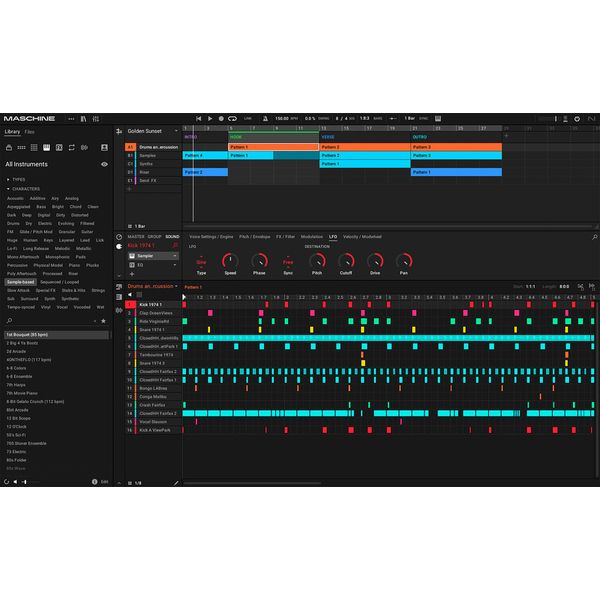Image resolution: width=600 pixels, height=600 pixels.
Task: Toggle the metronome icon
Action: [x=265, y=119]
